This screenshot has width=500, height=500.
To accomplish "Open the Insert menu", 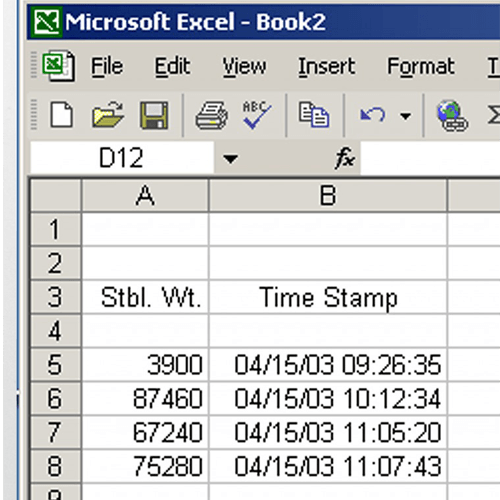I will click(x=326, y=66).
